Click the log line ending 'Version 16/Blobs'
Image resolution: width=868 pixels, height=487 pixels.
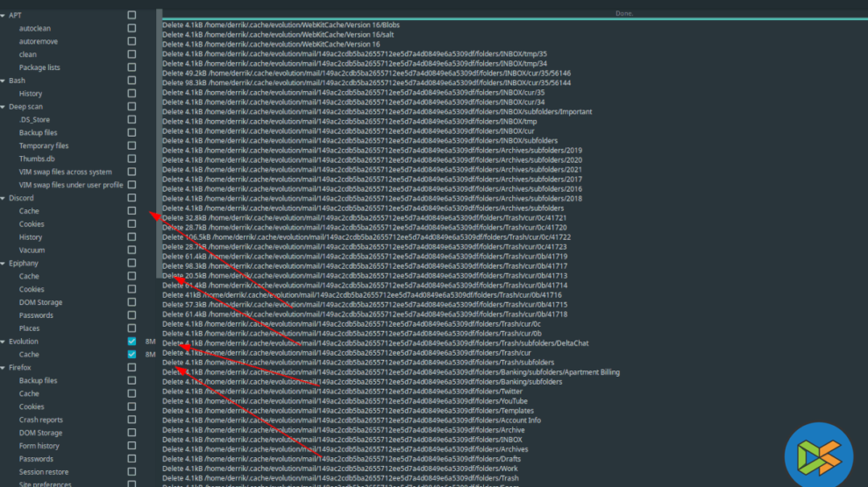[281, 25]
